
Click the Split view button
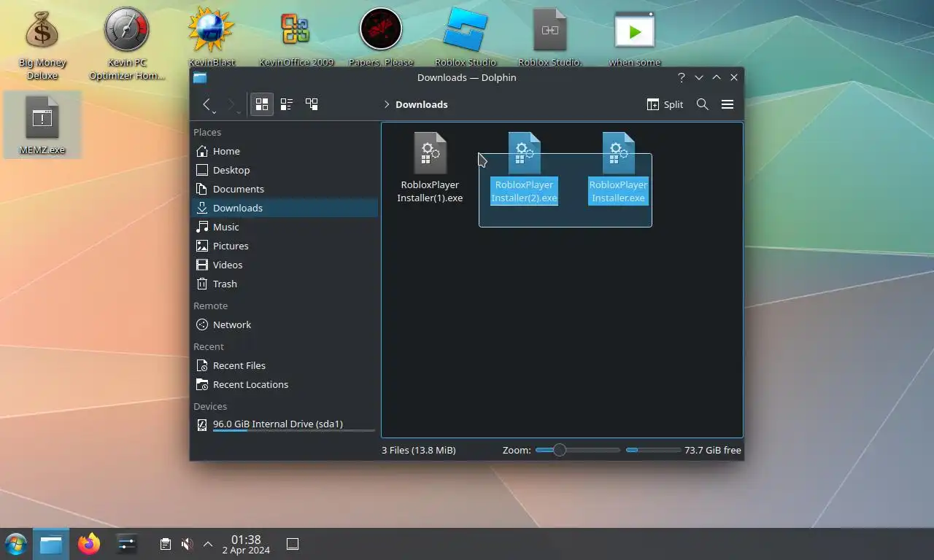click(665, 104)
